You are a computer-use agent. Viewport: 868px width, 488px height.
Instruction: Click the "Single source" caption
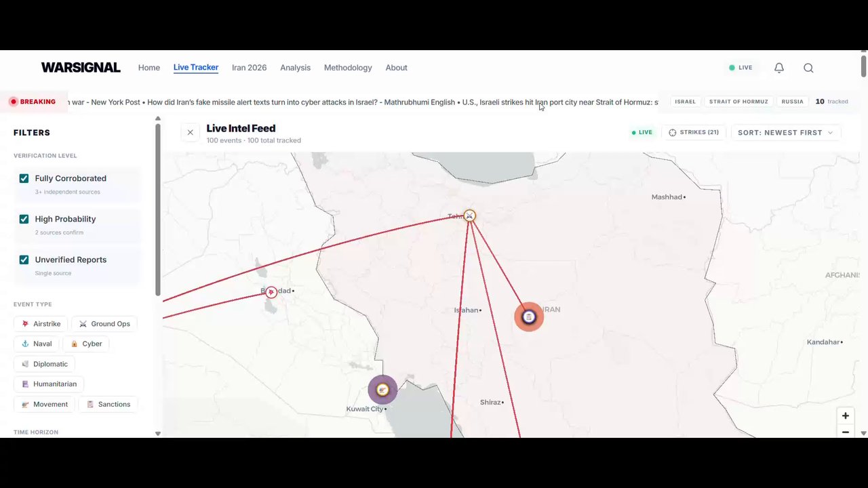53,273
